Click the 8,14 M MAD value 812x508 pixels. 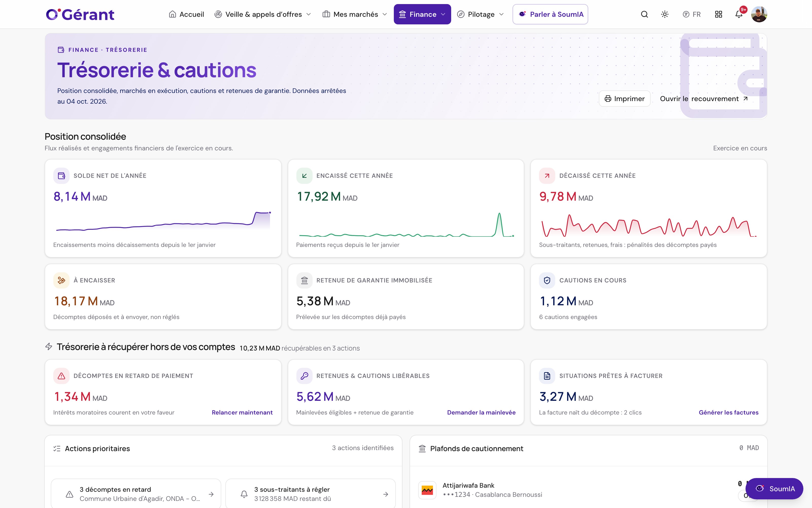click(80, 197)
